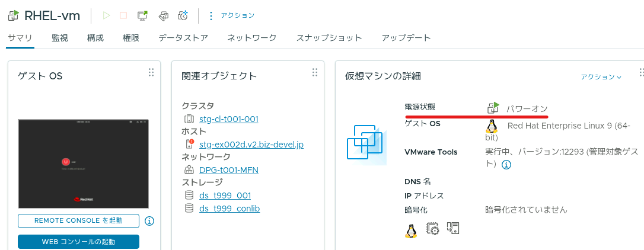Image resolution: width=644 pixels, height=250 pixels.
Task: Open datastore link ds_t999_conlib
Action: tap(229, 209)
